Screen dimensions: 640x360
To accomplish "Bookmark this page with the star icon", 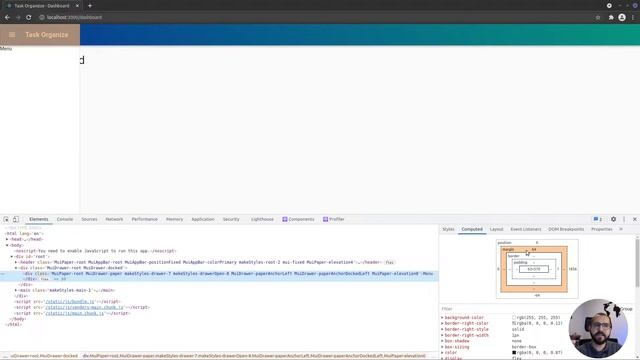I will click(598, 18).
